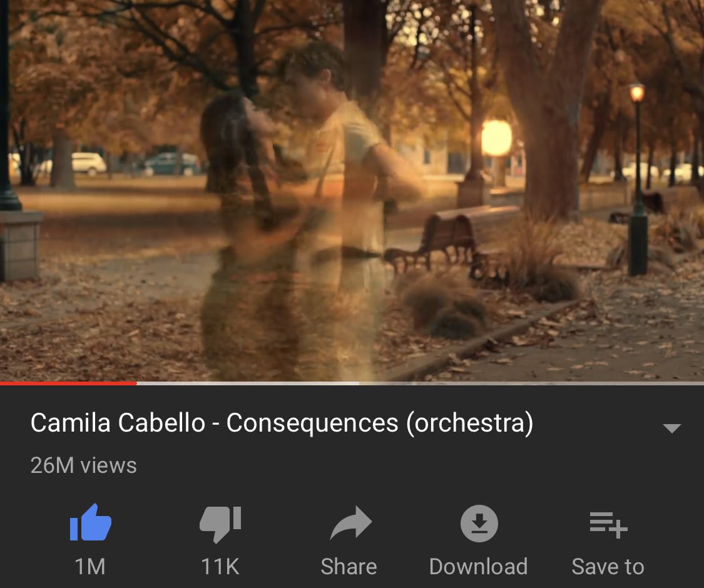Viewport: 704px width, 588px height.
Task: Tap the 11K dislike count label
Action: [220, 567]
